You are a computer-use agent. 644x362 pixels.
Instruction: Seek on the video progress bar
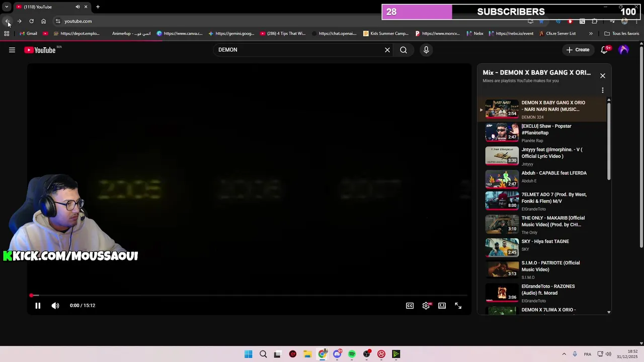[x=250, y=296]
